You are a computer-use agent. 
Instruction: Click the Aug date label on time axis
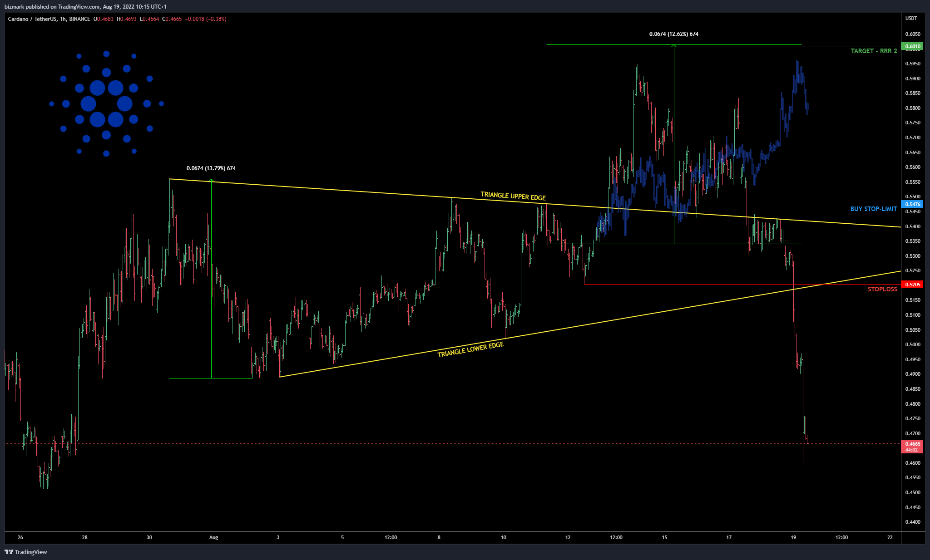click(x=213, y=537)
